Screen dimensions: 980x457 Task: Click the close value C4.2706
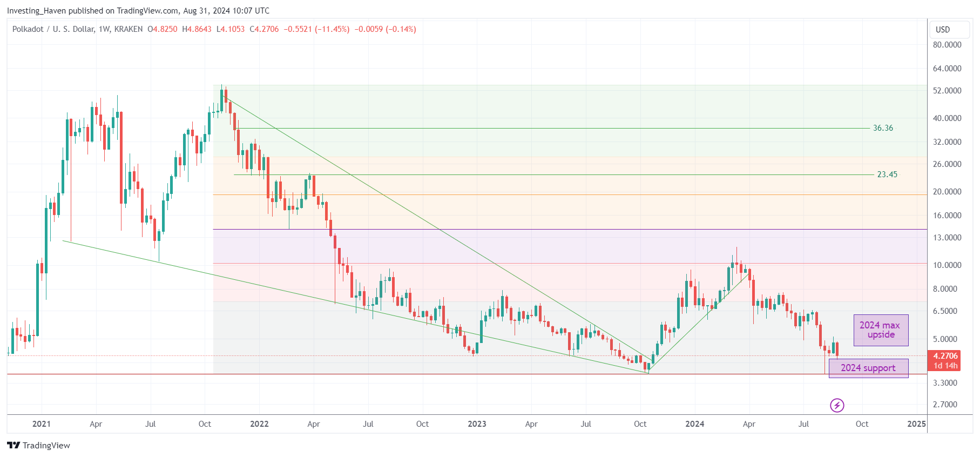[264, 29]
